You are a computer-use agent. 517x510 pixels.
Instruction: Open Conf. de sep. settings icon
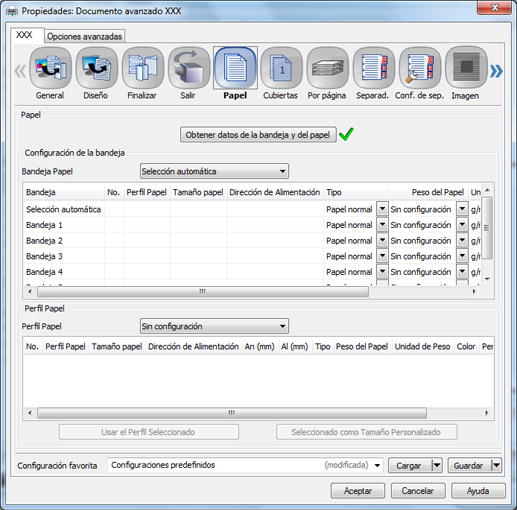point(420,68)
